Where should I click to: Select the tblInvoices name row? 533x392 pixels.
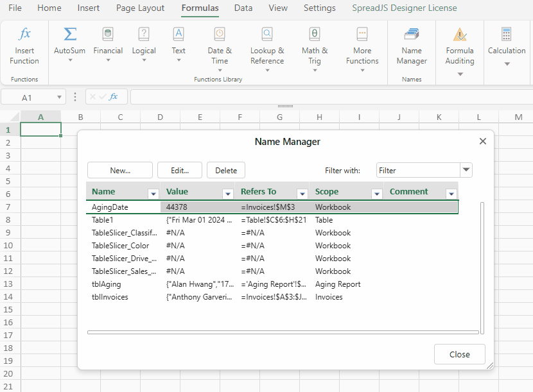tap(272, 297)
